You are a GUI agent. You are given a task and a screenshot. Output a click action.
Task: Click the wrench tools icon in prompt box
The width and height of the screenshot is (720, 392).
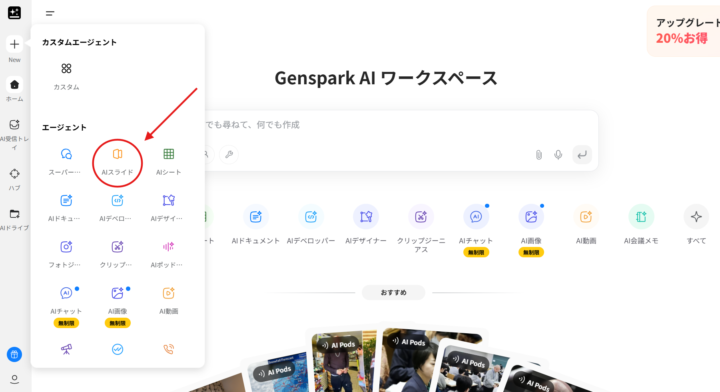click(x=229, y=154)
